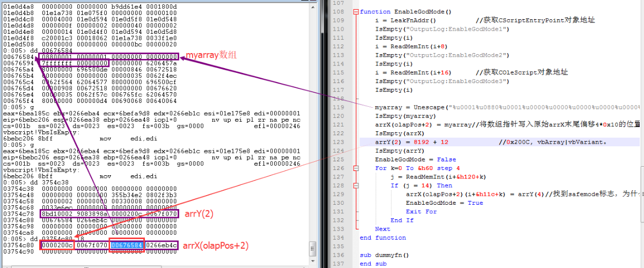The width and height of the screenshot is (644, 268).
Task: Click the 'IsEmpty(arrX)' line
Action: 400,133
